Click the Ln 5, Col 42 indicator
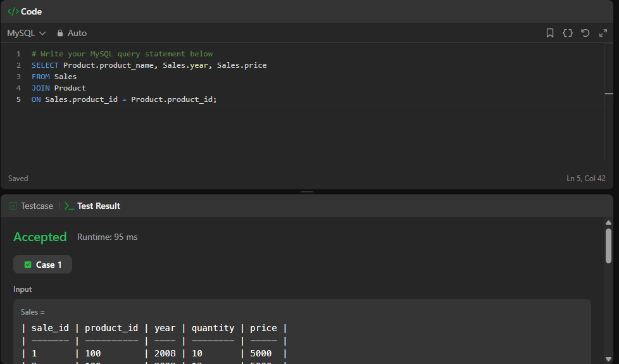Viewport: 619px width, 364px height. pos(586,179)
